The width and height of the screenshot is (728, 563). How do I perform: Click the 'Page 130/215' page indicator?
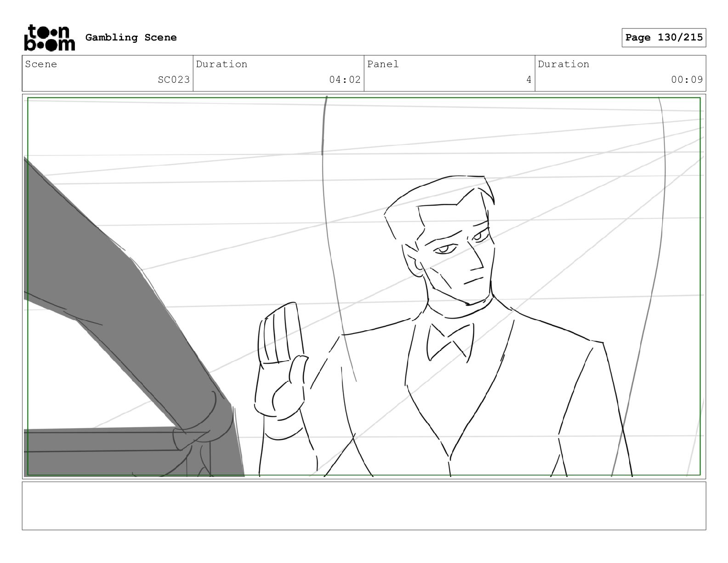pos(664,37)
